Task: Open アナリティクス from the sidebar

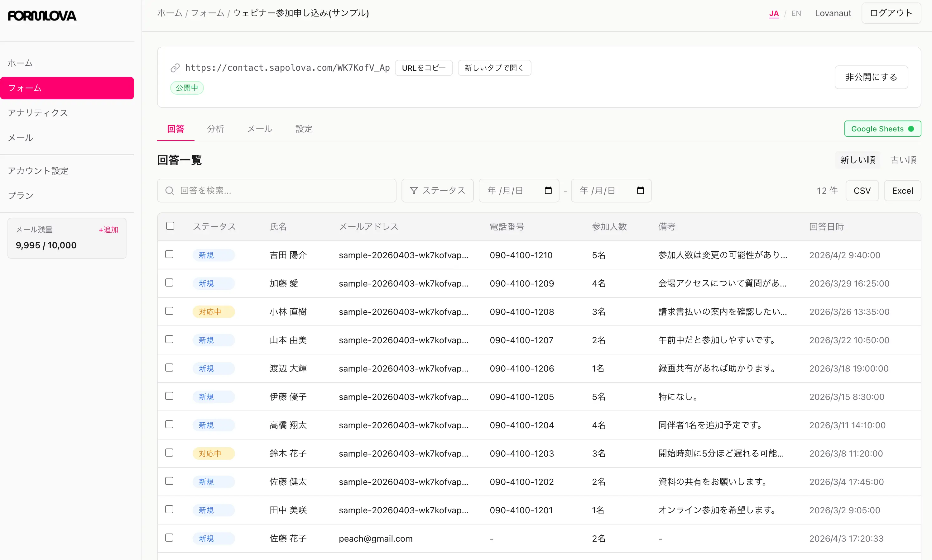Action: [38, 112]
